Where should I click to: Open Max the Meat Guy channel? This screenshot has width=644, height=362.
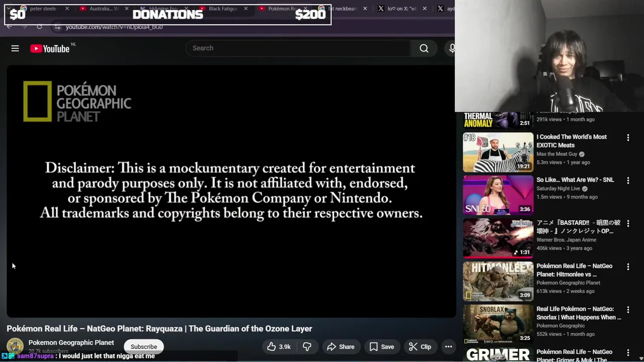point(556,154)
